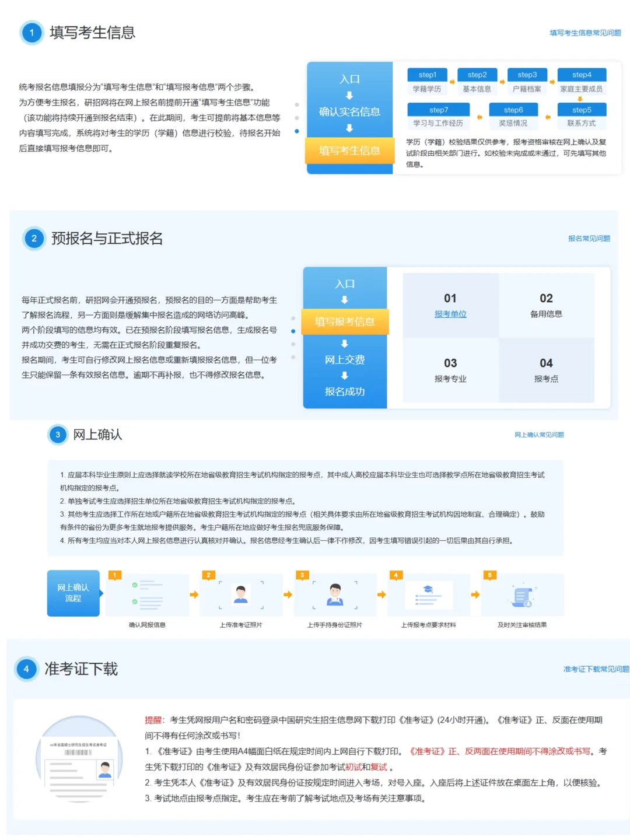Select the step5 联系方式 box
Image resolution: width=630 pixels, height=840 pixels.
(x=581, y=116)
